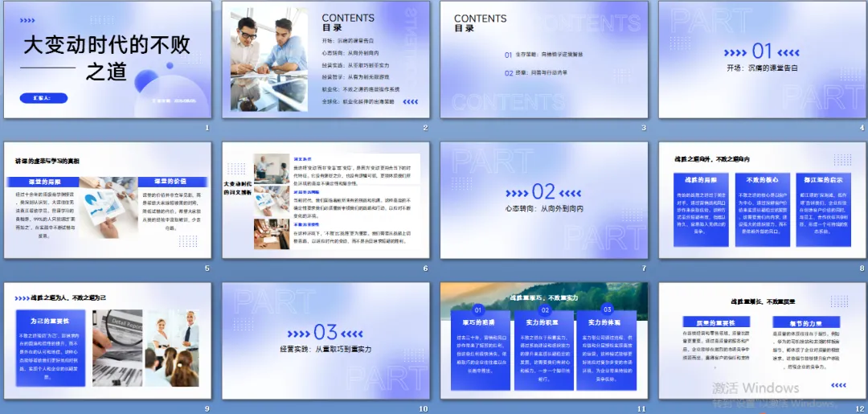
Task: Click the 01 number on slide 3
Action: click(x=508, y=55)
